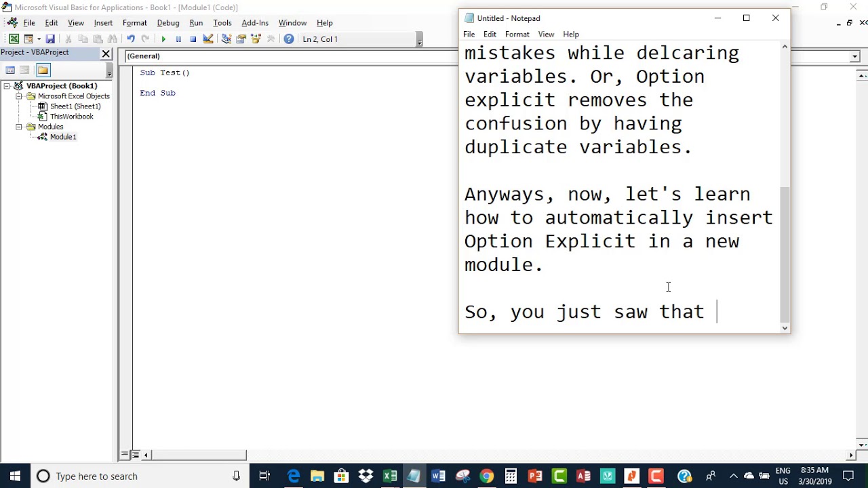Open the Window menu in VBA editor
Screen dimensions: 868x488
click(292, 23)
